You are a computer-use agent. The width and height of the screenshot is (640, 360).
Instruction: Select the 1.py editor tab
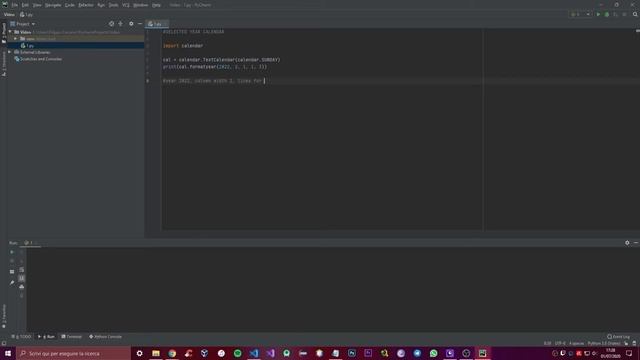pyautogui.click(x=157, y=24)
